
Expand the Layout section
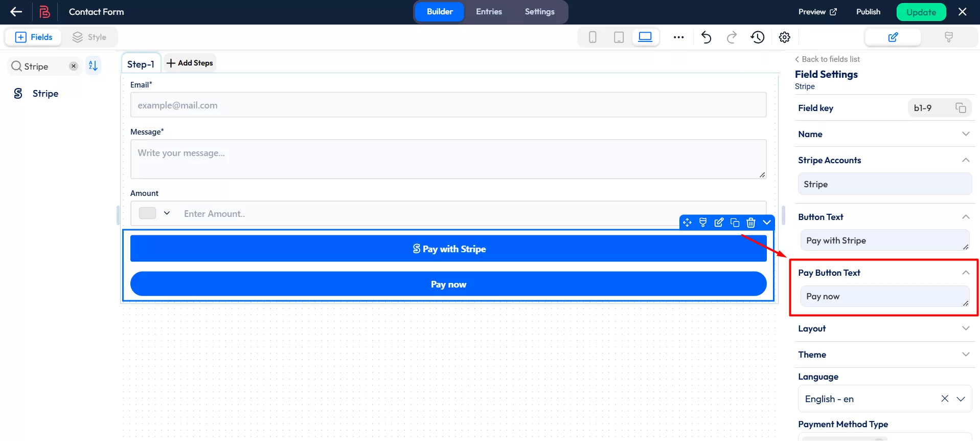pyautogui.click(x=883, y=328)
